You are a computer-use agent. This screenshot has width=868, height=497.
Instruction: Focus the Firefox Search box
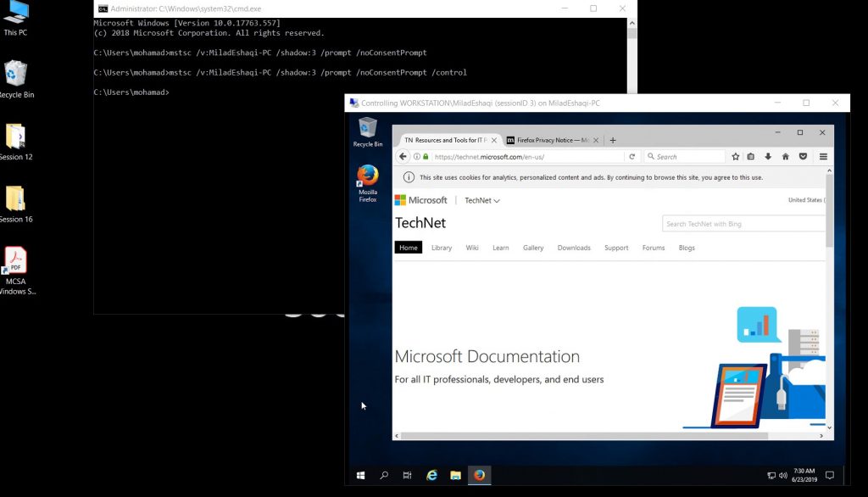point(684,157)
